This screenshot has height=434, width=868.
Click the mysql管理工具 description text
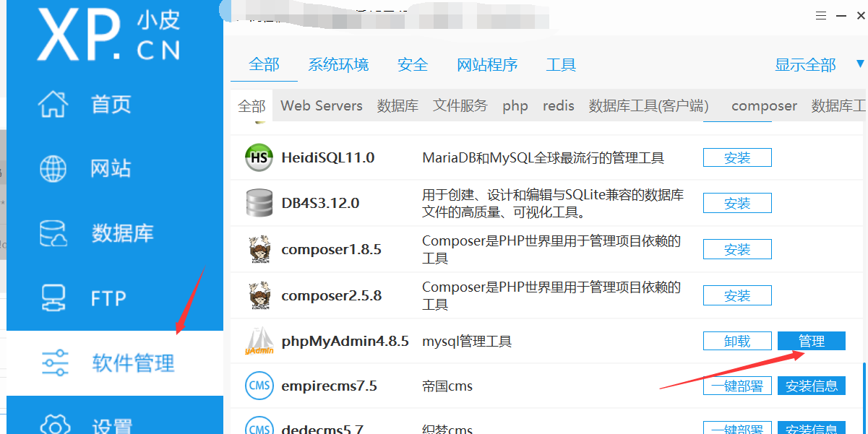pos(467,341)
